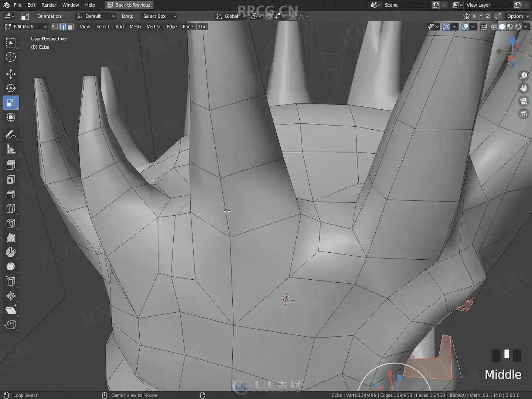Enable X axis mesh mirror
Screen dimensions: 532x399
click(x=474, y=16)
